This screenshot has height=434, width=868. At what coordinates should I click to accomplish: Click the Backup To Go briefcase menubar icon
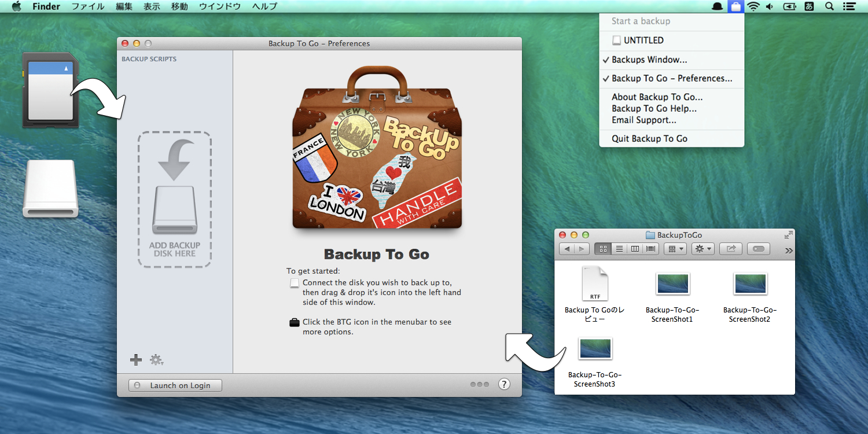[x=735, y=6]
